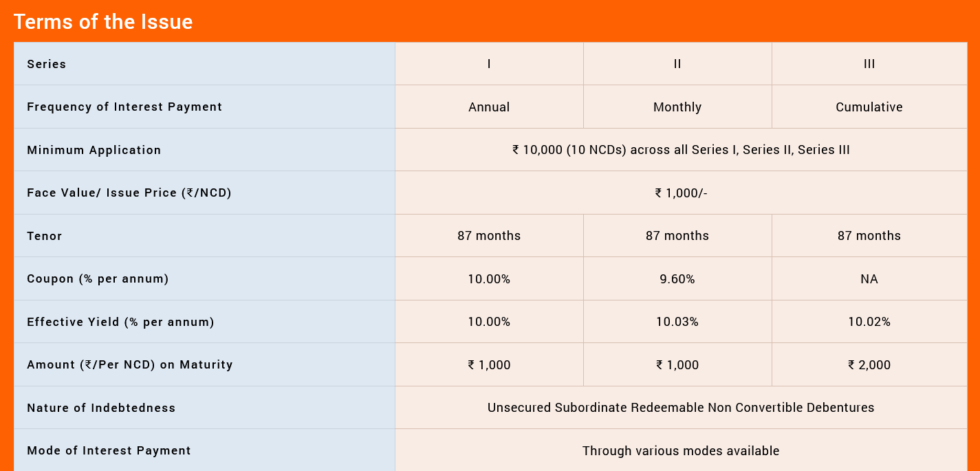
Task: Click "Through various modes available" text
Action: coord(681,451)
